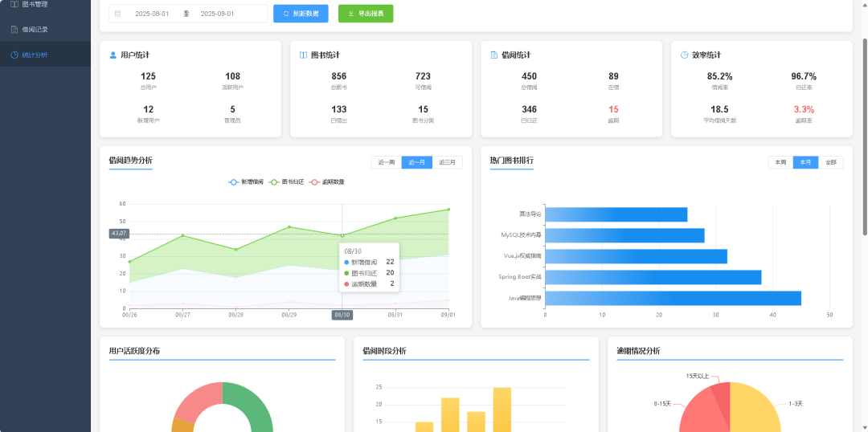Select the 近一周 trend range option

pos(387,163)
